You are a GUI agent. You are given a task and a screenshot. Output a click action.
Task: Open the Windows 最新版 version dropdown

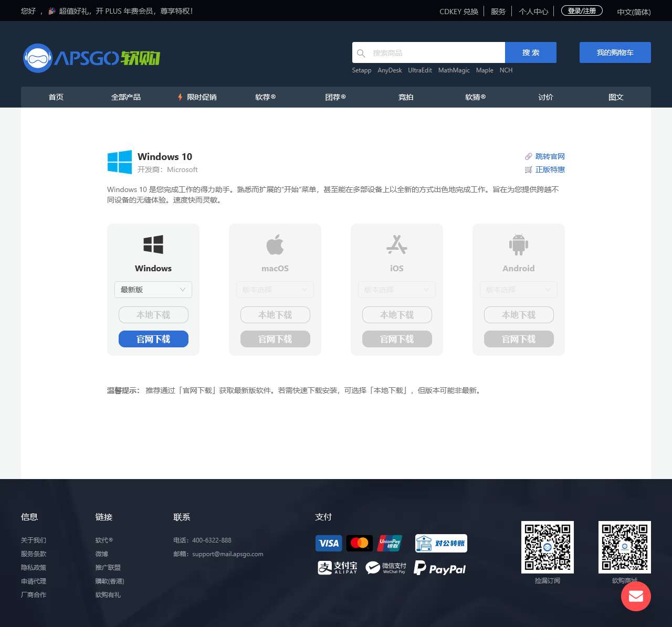pyautogui.click(x=153, y=290)
